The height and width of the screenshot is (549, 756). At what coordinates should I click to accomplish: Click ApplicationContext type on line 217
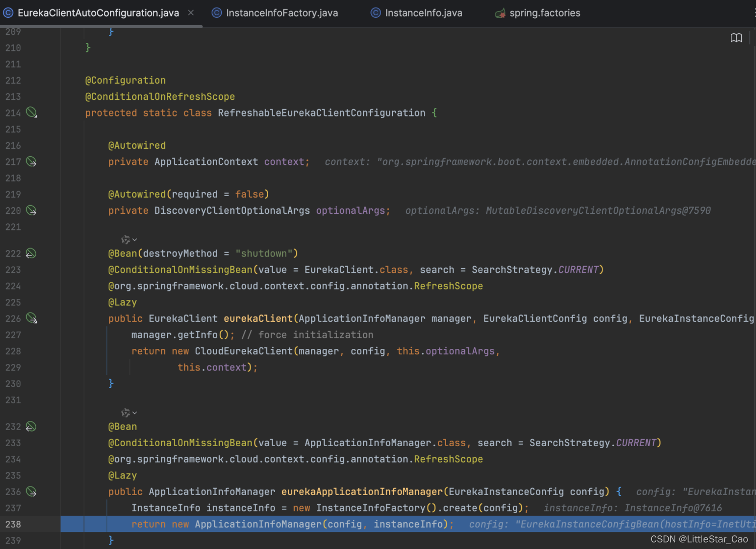(x=206, y=162)
